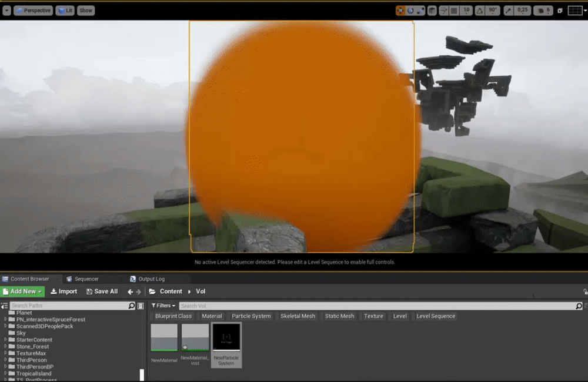Expand the Scanned3DPeoplePack folder
The image size is (588, 382).
(5, 326)
